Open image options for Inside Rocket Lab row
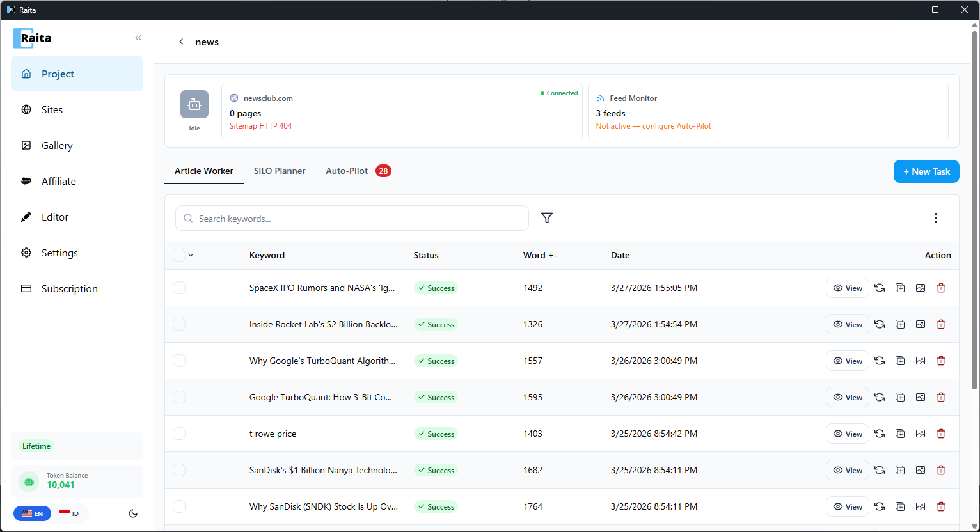The width and height of the screenshot is (980, 532). click(x=921, y=324)
